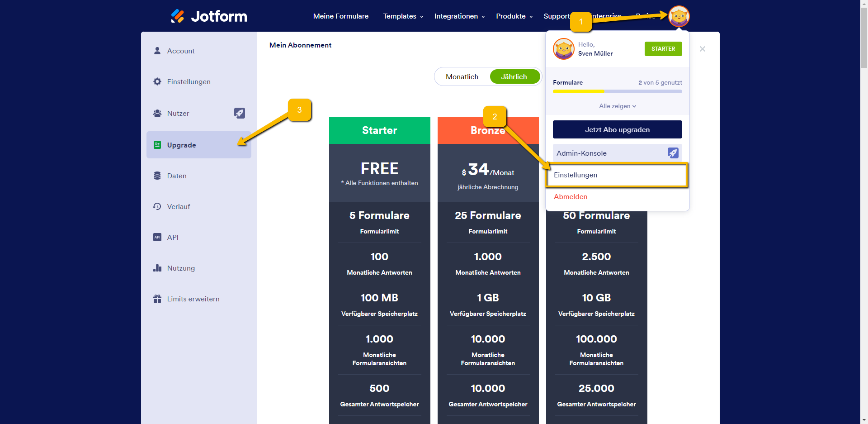Click the 25 Formulare limit text
Viewport: 868px width, 424px height.
tap(488, 215)
